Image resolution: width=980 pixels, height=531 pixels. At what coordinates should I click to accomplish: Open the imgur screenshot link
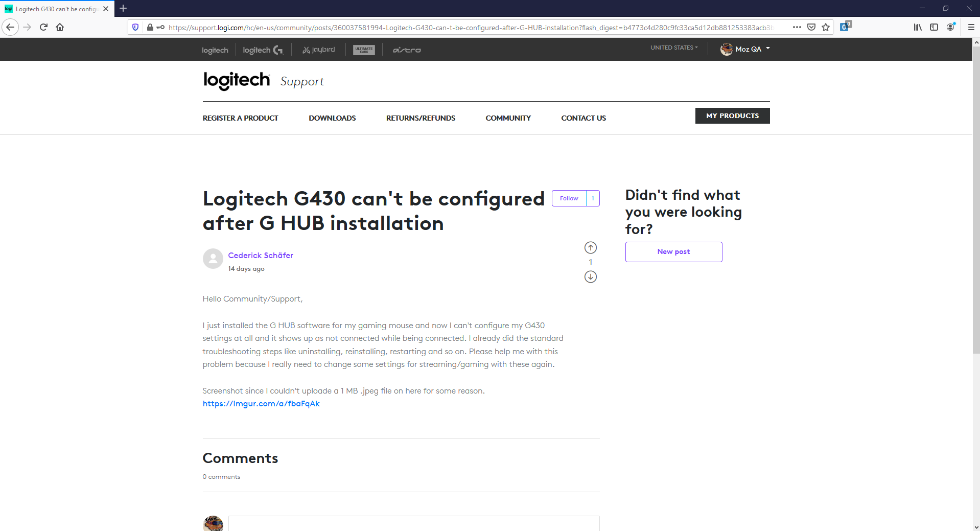tap(261, 403)
